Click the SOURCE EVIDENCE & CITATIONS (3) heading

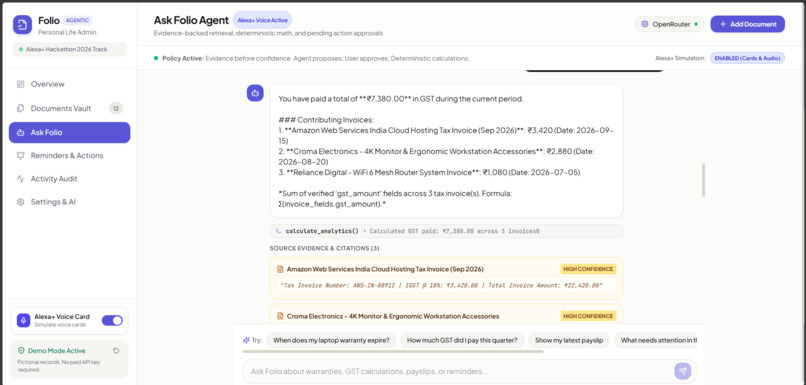coord(324,248)
